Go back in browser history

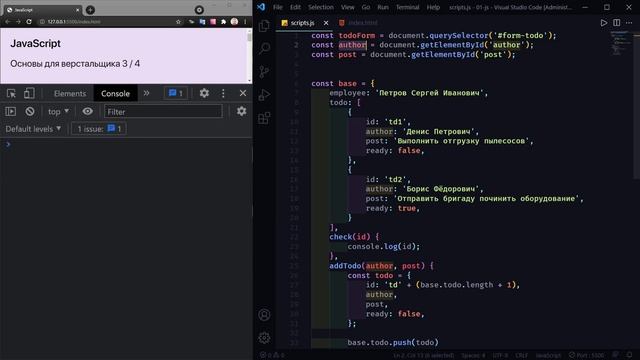pyautogui.click(x=7, y=22)
